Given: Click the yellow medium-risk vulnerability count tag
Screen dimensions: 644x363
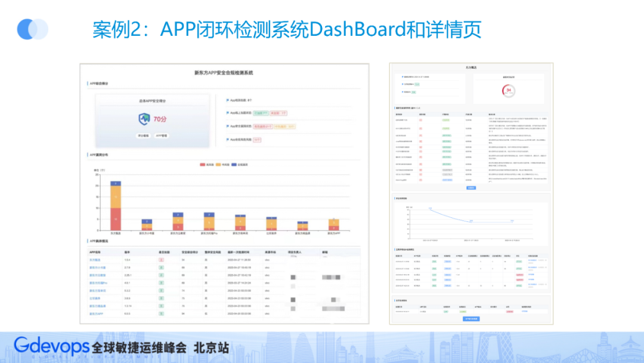Looking at the screenshot, I should pyautogui.click(x=284, y=127).
